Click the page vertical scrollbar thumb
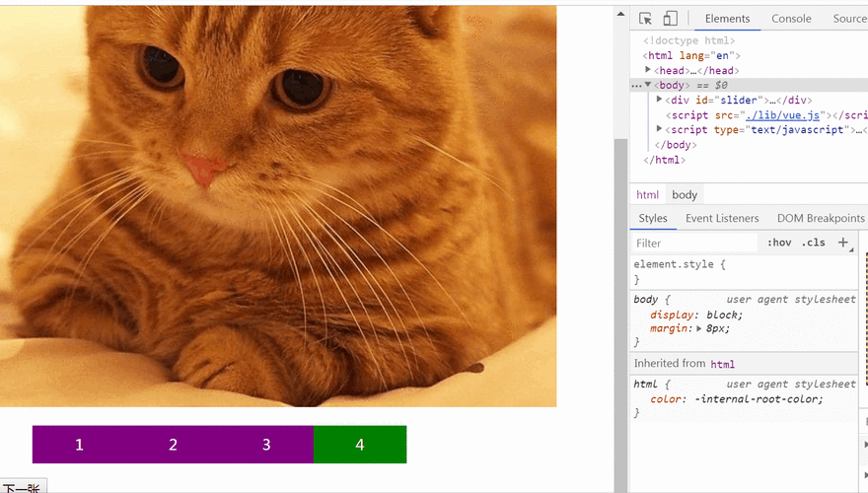868x493 pixels. point(620,316)
